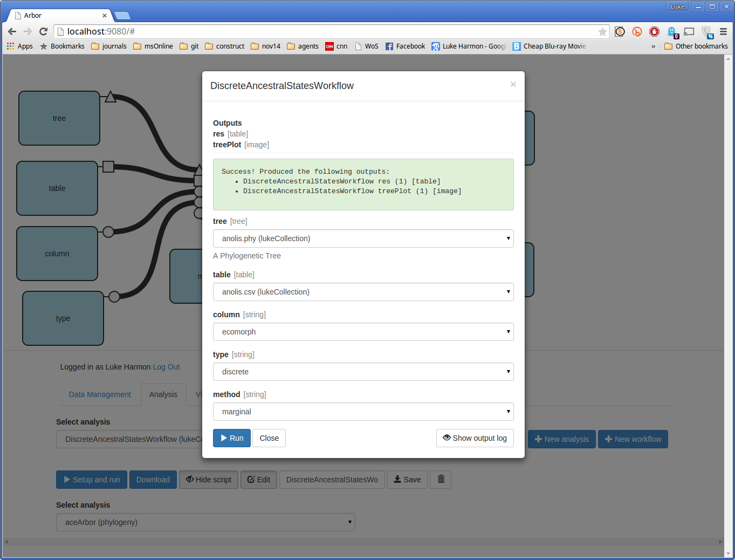
Task: Open the Apps grid shortcut
Action: (20, 46)
